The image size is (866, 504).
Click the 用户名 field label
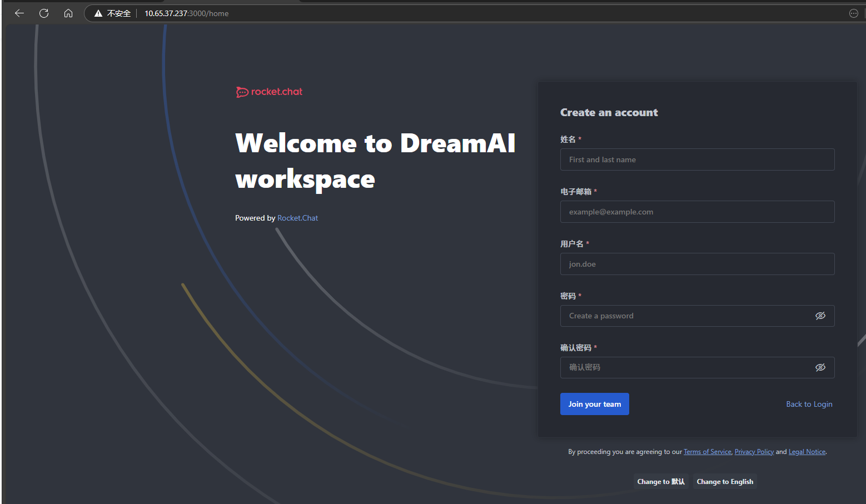pos(572,244)
